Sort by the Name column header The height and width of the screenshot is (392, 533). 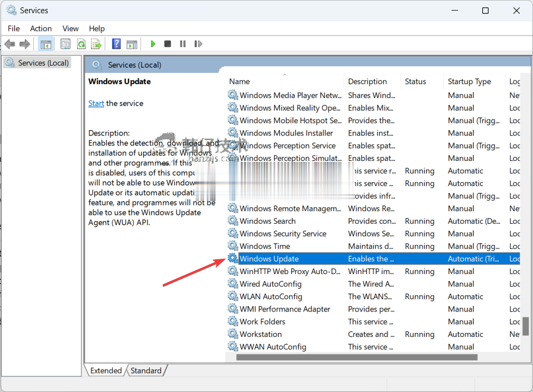point(240,81)
